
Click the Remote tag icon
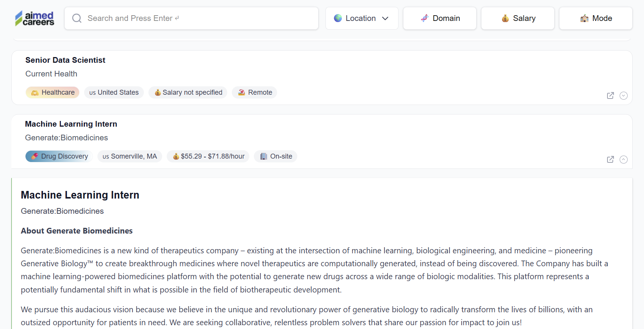[241, 92]
